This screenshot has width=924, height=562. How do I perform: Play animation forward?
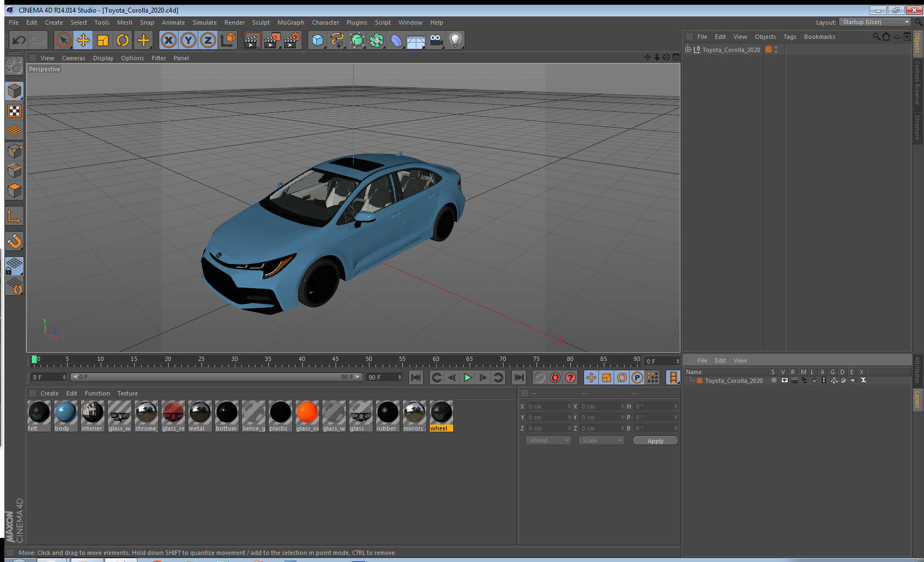click(x=467, y=377)
